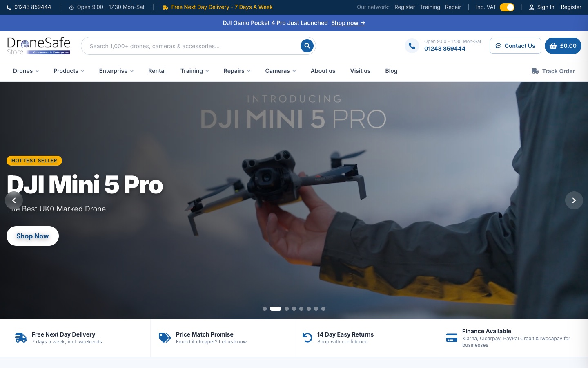Click Shop now in the Osmo Pocket banner
The image size is (588, 368).
pyautogui.click(x=348, y=23)
